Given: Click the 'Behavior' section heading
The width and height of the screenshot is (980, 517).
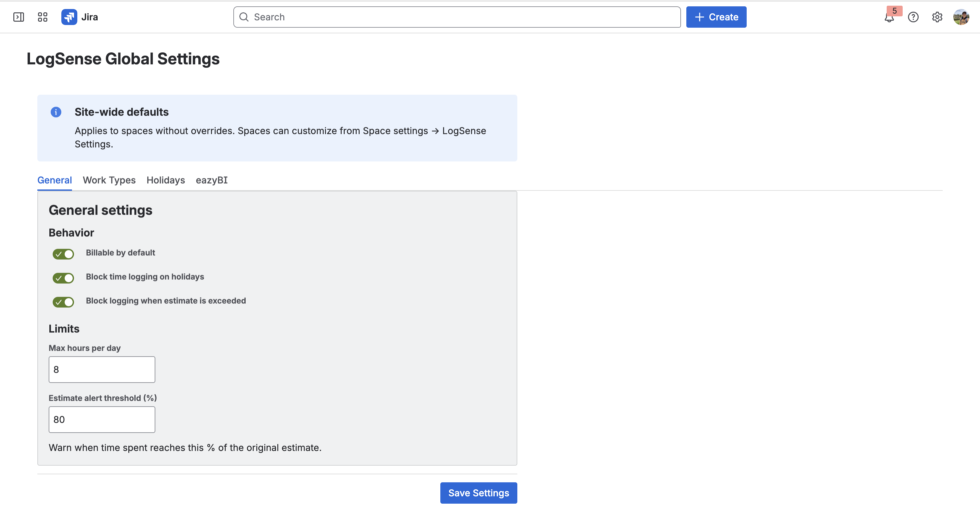Looking at the screenshot, I should pos(71,232).
